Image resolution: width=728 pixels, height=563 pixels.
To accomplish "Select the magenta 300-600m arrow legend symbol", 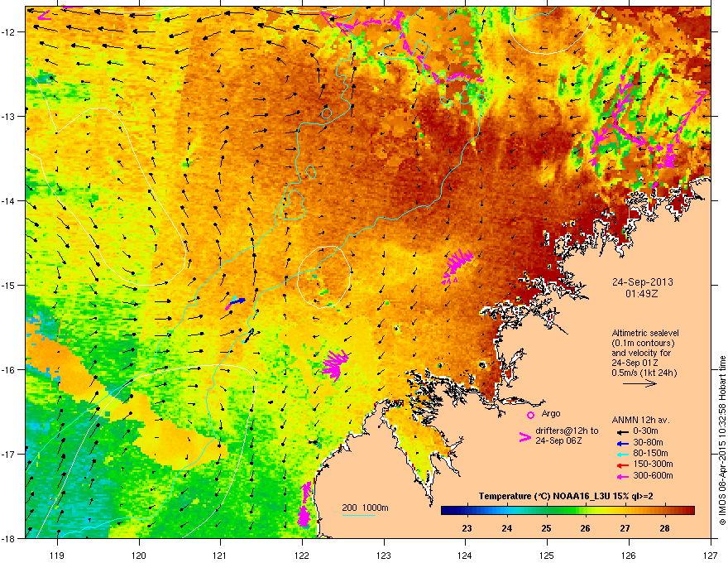I will pyautogui.click(x=621, y=477).
